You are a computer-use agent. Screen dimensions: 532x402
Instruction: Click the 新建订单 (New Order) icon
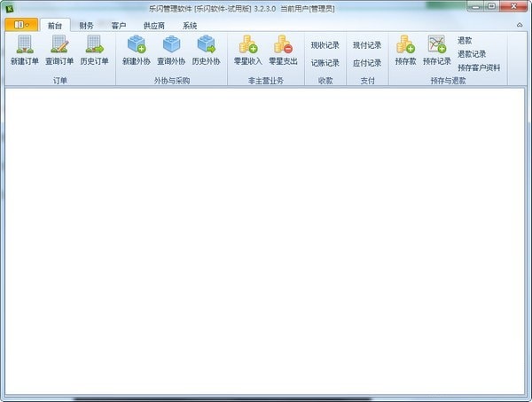tap(24, 45)
